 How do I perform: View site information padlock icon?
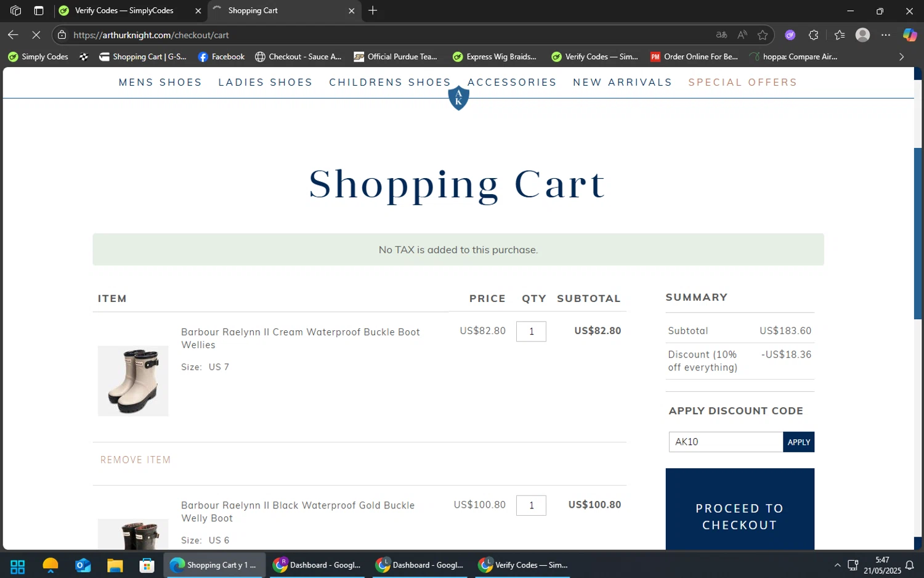tap(62, 35)
